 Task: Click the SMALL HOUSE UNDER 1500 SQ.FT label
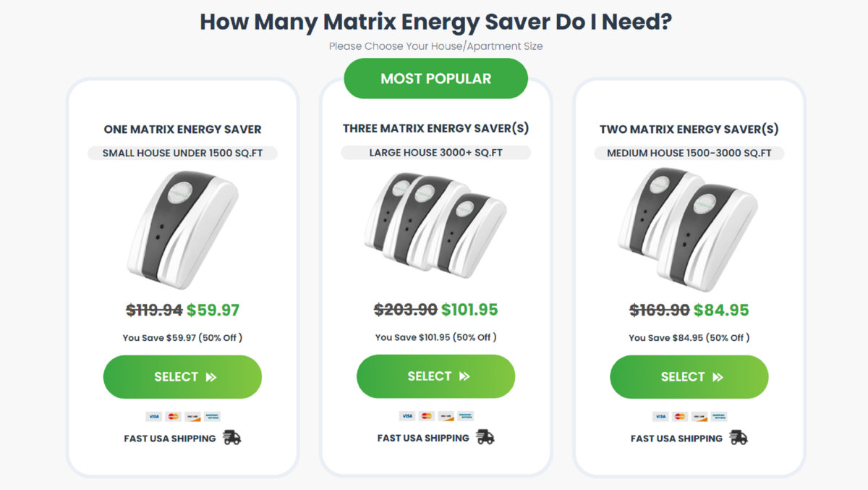182,153
